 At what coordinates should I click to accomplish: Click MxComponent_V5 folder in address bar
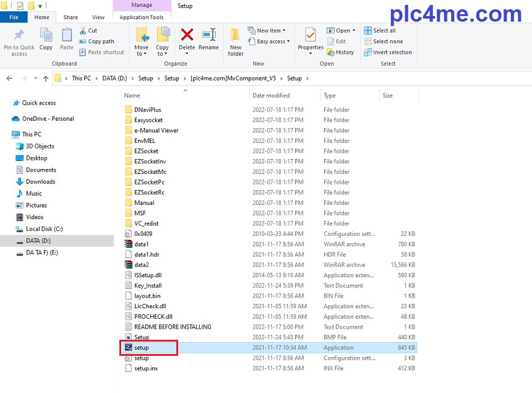(233, 79)
